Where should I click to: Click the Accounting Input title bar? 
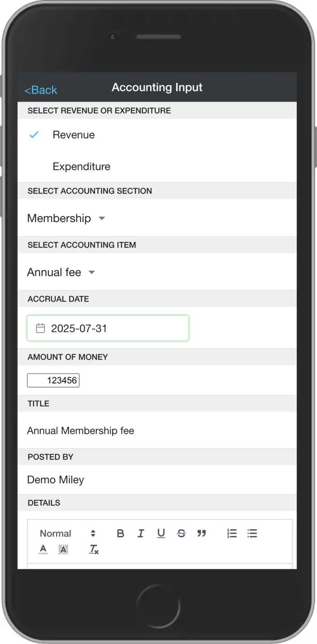157,87
